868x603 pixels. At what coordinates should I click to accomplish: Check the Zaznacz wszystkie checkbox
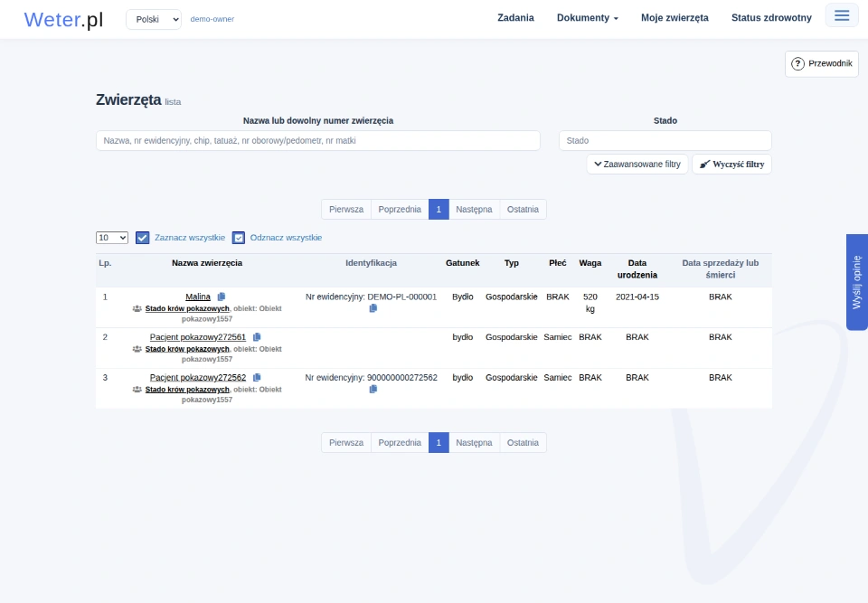point(142,238)
